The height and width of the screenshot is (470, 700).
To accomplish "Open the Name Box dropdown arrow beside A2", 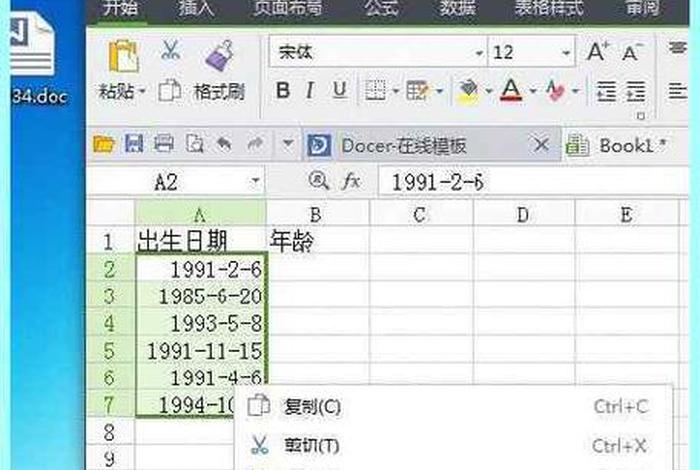I will click(x=255, y=182).
